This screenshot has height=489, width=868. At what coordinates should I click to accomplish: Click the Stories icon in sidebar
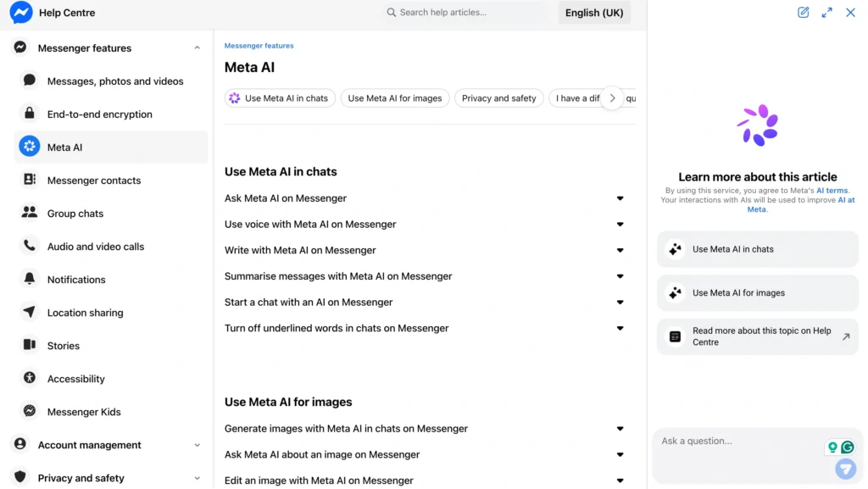click(x=30, y=345)
